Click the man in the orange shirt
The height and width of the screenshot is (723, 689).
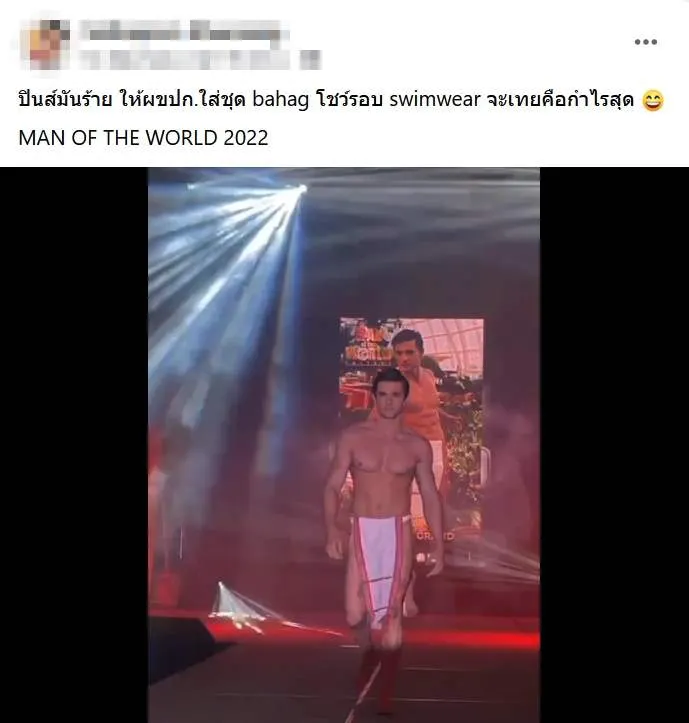[x=421, y=392]
